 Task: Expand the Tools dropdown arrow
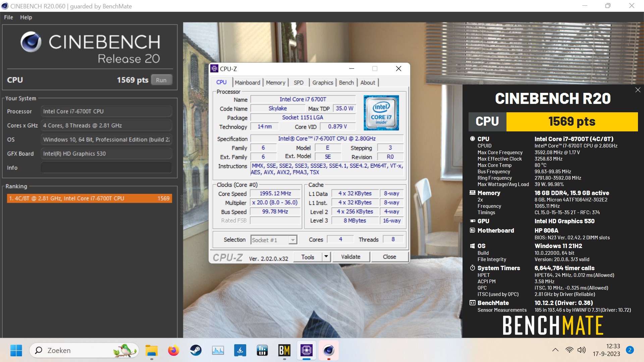[326, 257]
